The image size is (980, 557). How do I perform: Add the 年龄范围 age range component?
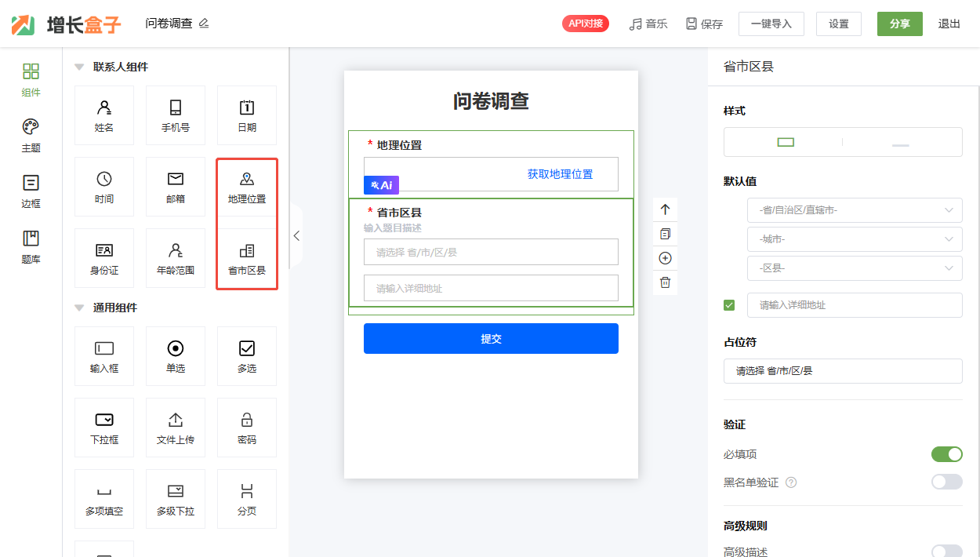tap(176, 258)
